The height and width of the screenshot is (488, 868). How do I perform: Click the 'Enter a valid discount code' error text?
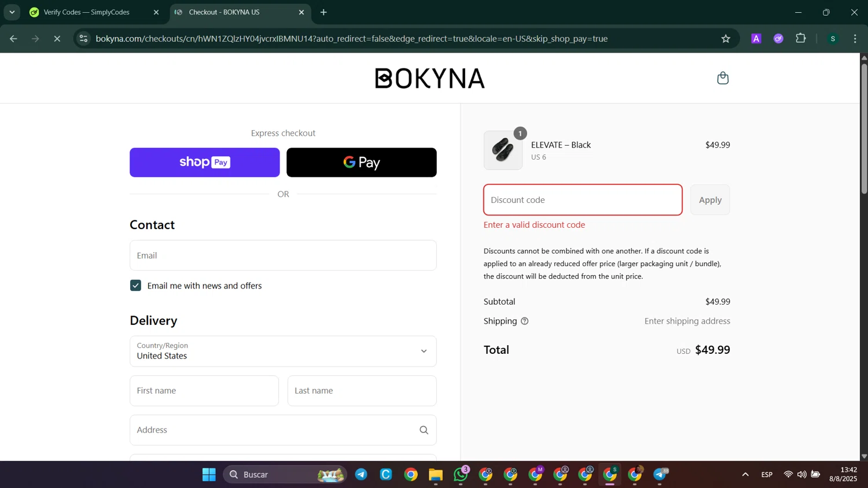(x=534, y=225)
